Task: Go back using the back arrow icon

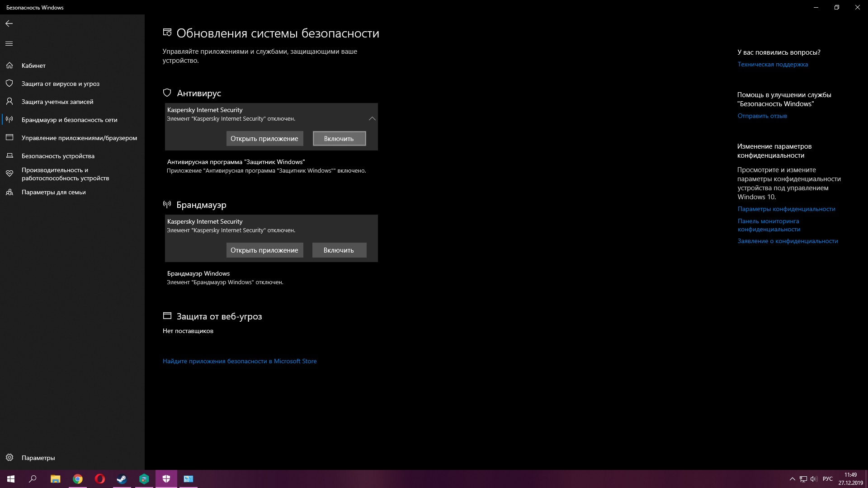Action: click(9, 23)
